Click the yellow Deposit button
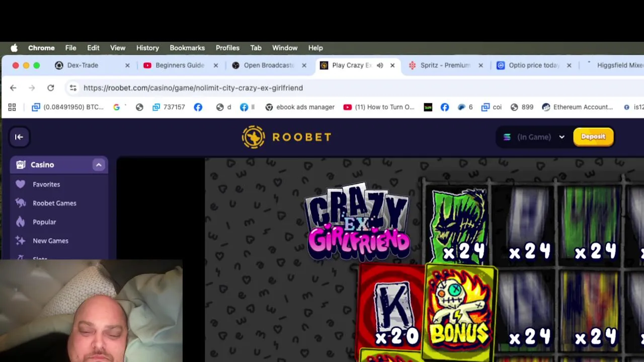644x362 pixels. click(593, 137)
